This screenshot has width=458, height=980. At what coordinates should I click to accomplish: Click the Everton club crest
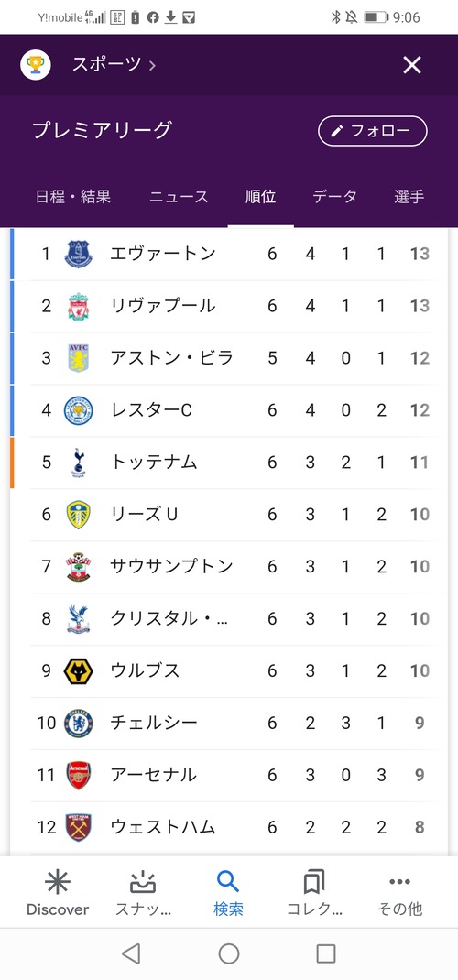79,254
